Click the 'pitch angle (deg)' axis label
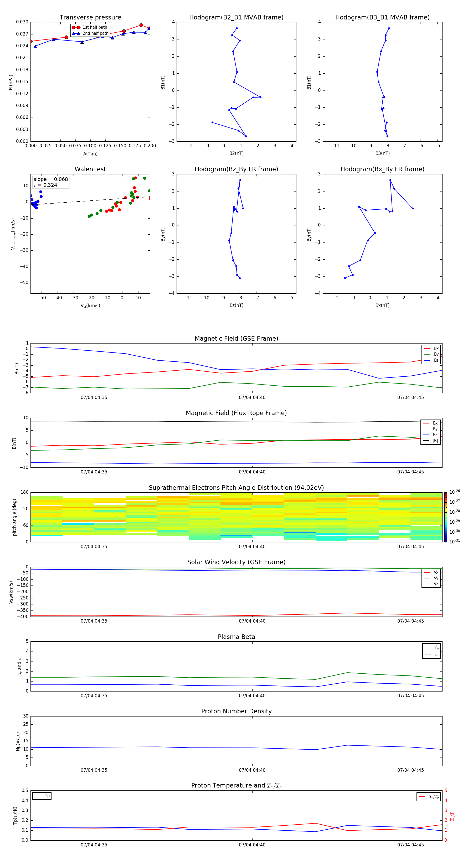This screenshot has height=868, width=473. 14,517
